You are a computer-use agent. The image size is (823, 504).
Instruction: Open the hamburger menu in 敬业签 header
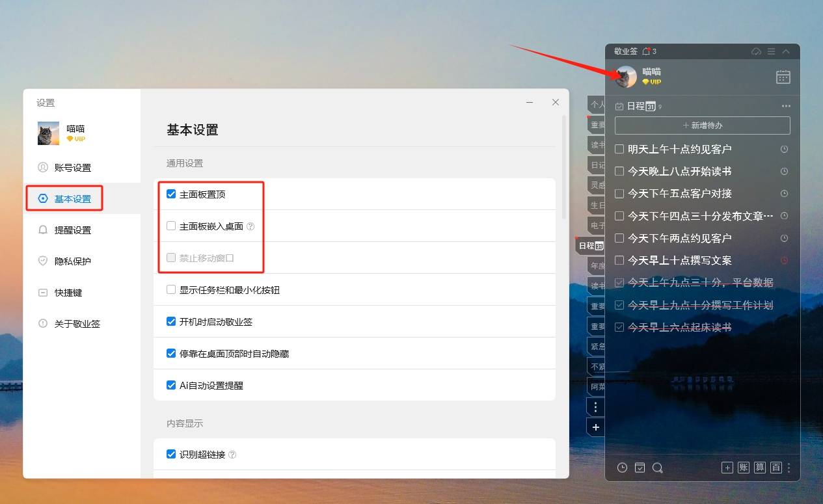click(771, 51)
